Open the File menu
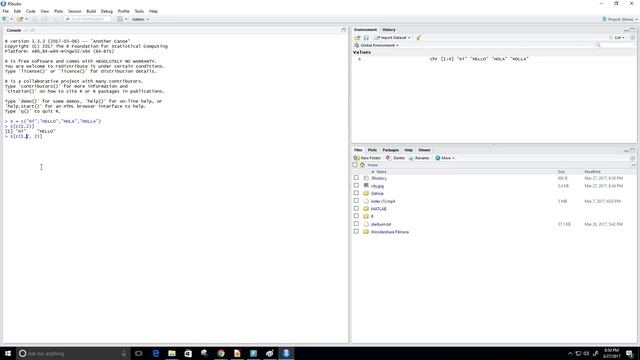Viewport: 640px width, 360px height. [6, 11]
